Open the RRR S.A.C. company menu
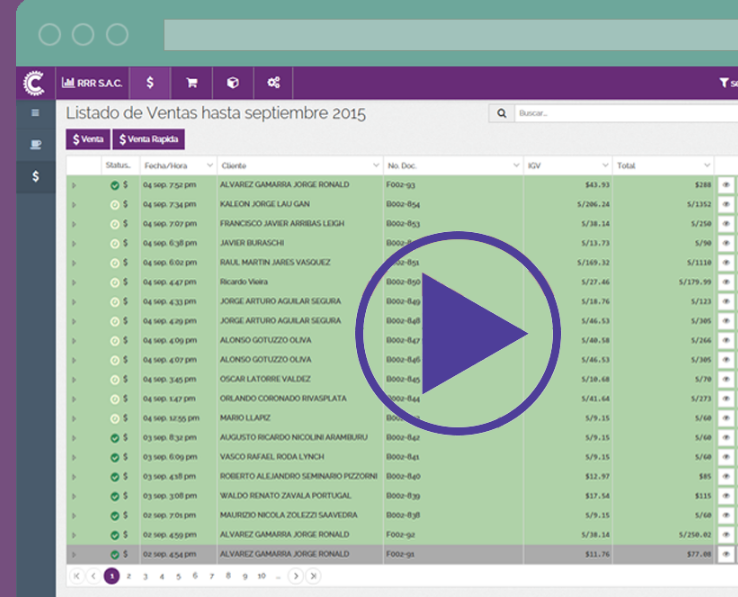 (x=92, y=83)
